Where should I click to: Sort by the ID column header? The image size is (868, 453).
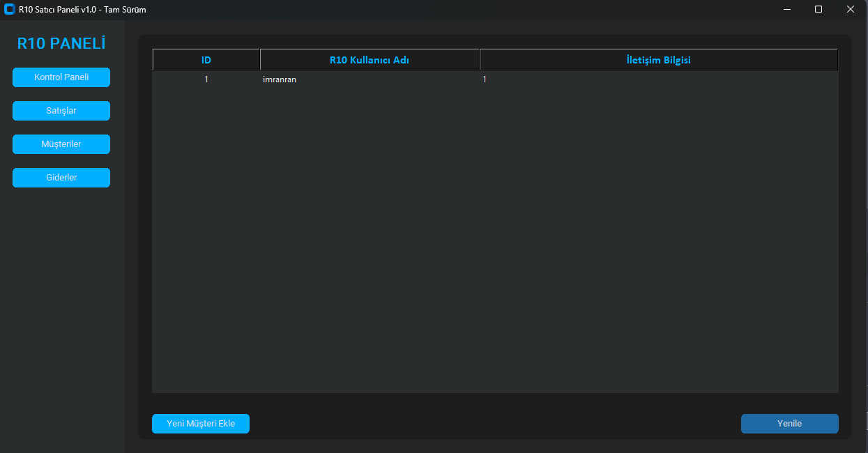point(206,60)
